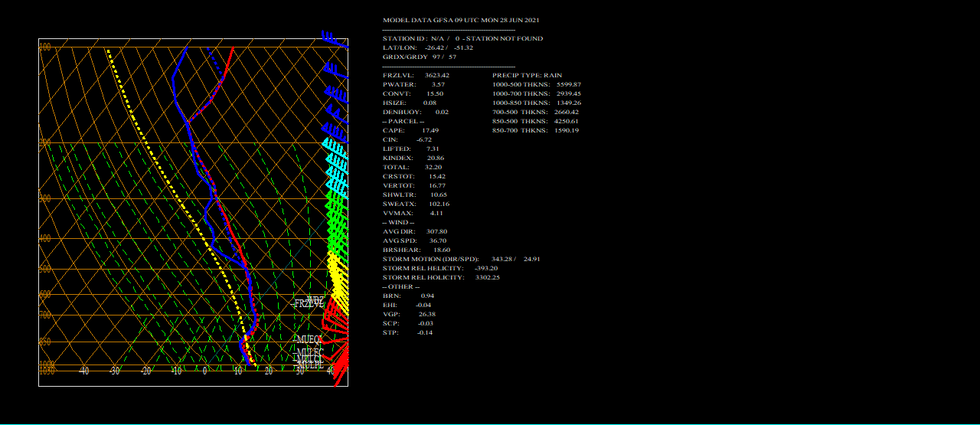
Task: Select the STORM REL HELICITY -393.20 line
Action: 440,268
